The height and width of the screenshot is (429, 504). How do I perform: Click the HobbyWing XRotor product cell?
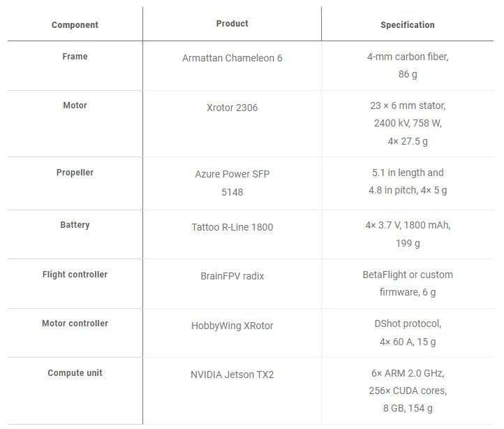[232, 326]
